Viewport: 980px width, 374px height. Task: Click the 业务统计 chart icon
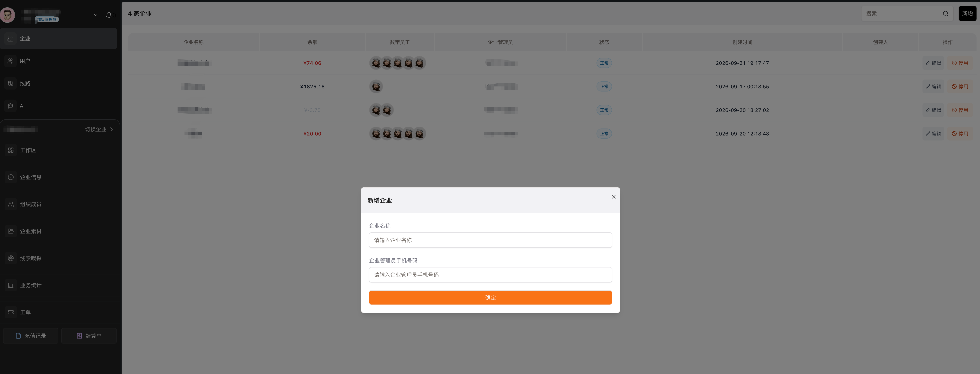11,285
